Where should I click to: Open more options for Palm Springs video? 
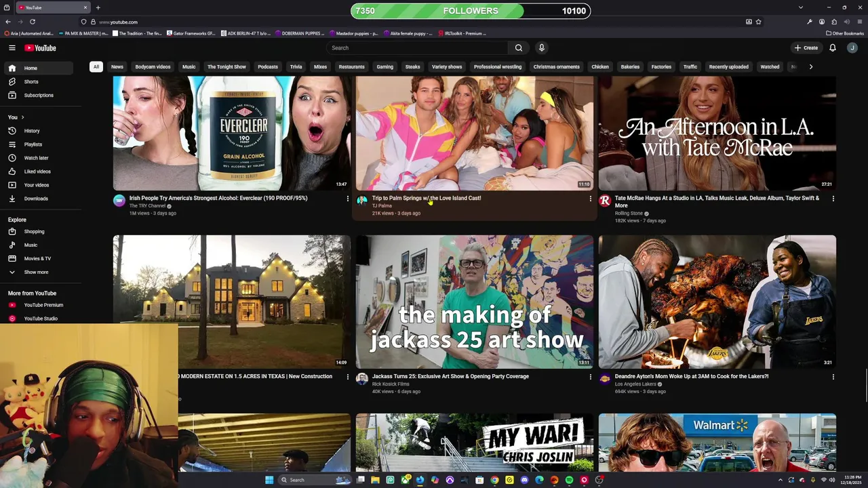[590, 199]
